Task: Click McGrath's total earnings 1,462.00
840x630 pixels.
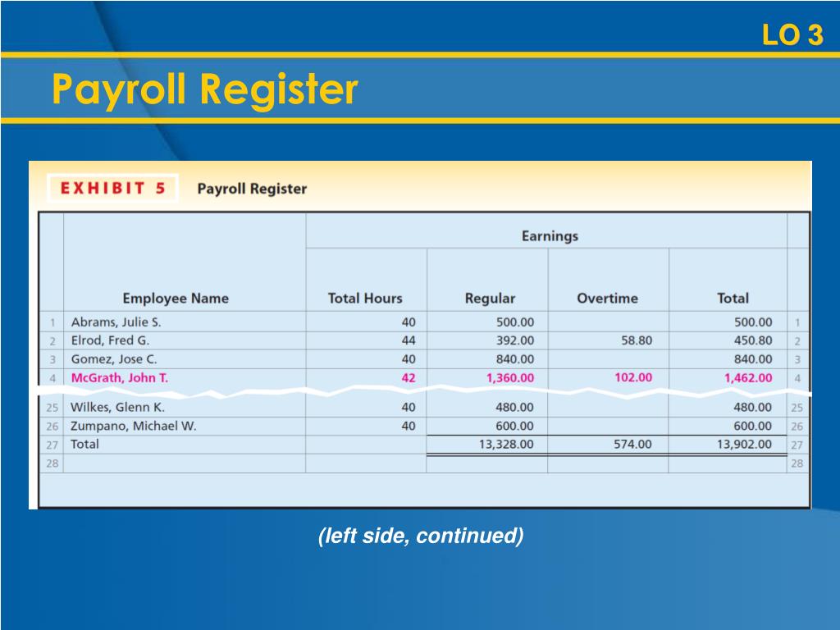Action: coord(748,377)
